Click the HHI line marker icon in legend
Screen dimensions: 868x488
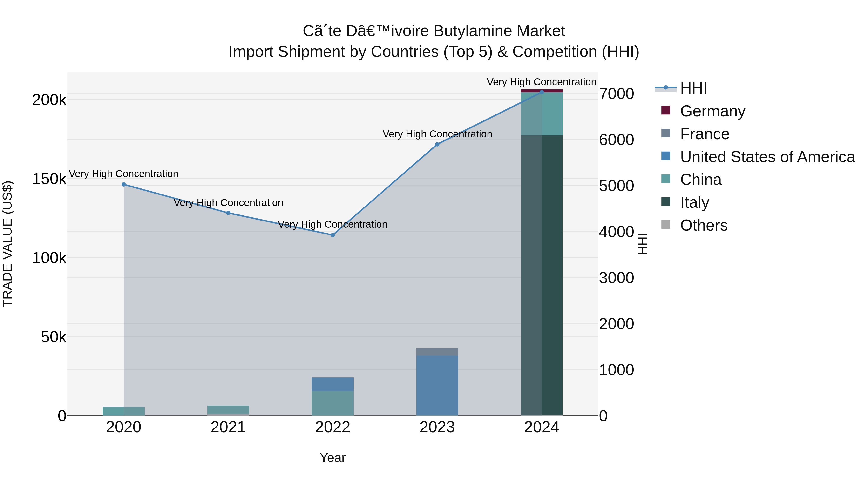[665, 87]
